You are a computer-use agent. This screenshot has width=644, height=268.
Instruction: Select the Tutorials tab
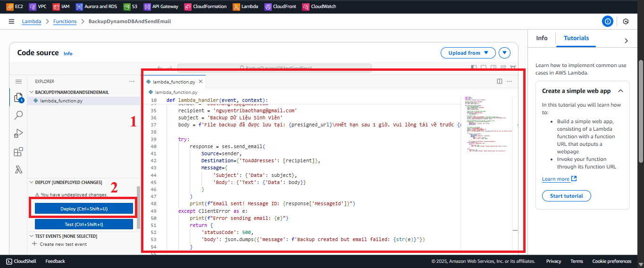click(576, 38)
